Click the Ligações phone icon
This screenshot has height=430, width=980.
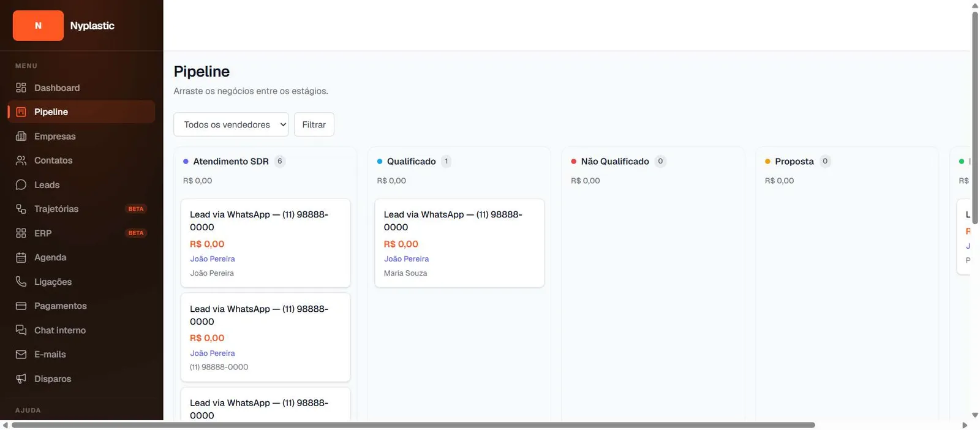(x=21, y=282)
